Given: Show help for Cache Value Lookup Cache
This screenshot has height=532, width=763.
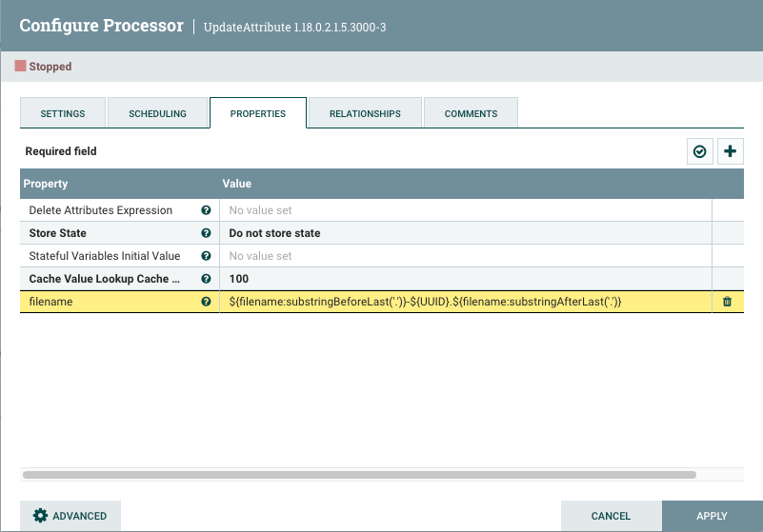Looking at the screenshot, I should [206, 279].
